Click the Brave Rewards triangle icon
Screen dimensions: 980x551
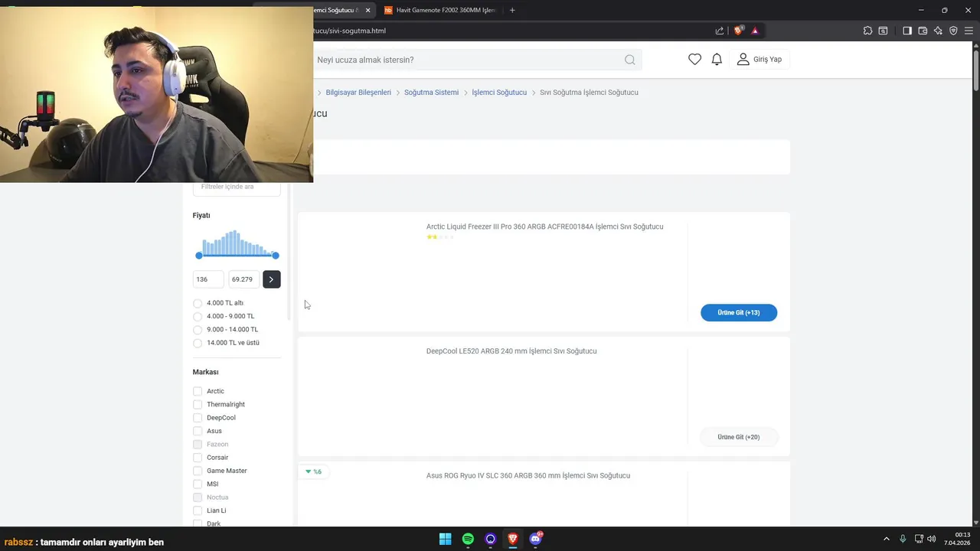click(x=755, y=31)
